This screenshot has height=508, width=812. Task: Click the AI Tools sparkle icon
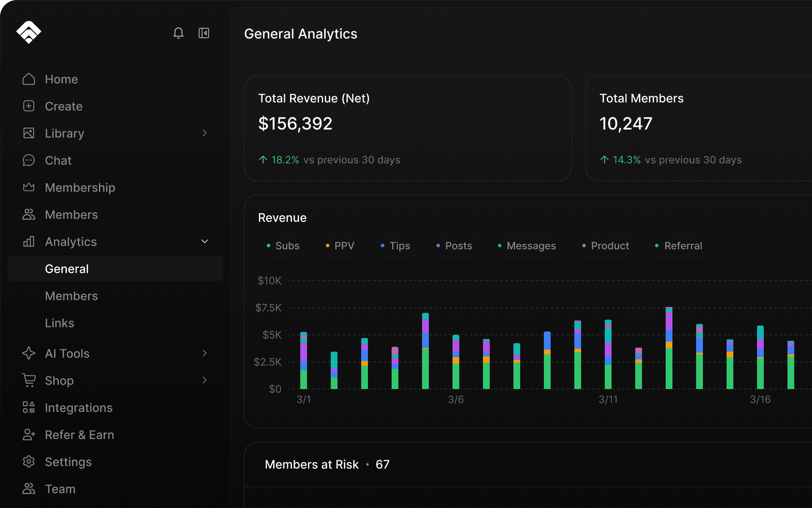click(29, 353)
